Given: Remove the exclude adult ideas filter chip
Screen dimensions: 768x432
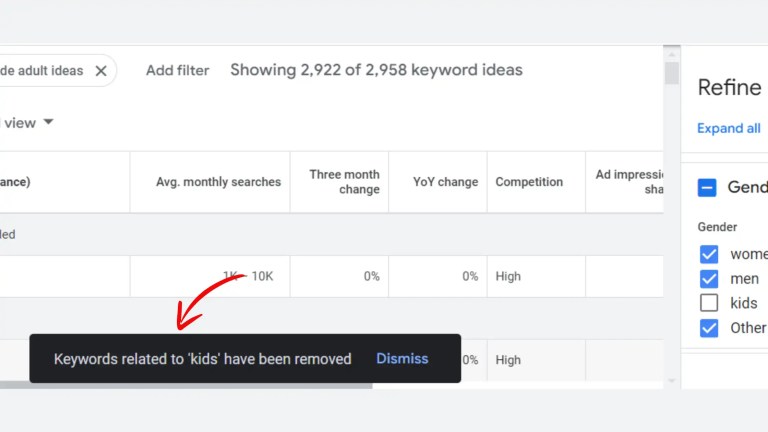Looking at the screenshot, I should pyautogui.click(x=101, y=71).
